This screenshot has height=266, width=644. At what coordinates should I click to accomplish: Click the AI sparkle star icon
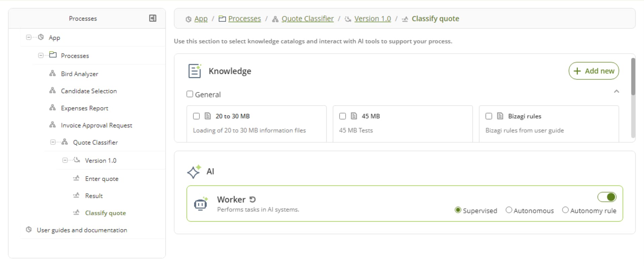point(194,172)
